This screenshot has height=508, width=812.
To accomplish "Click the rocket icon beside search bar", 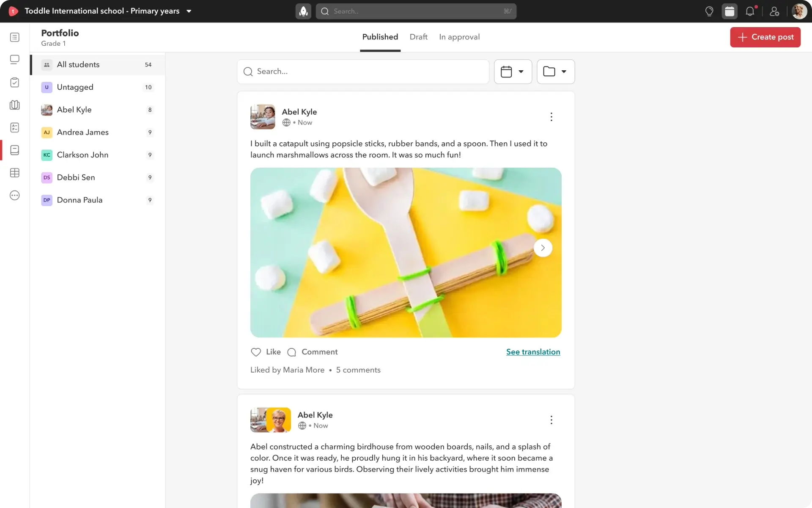I will point(303,11).
